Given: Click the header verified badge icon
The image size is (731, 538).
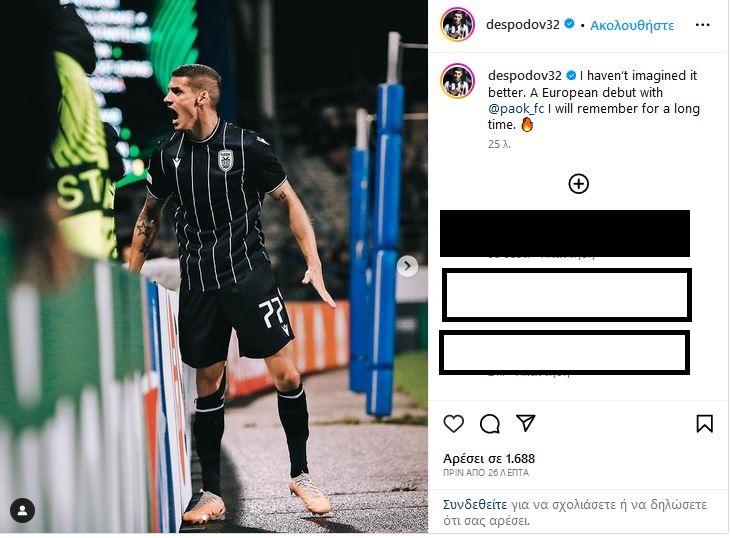Looking at the screenshot, I should click(569, 24).
